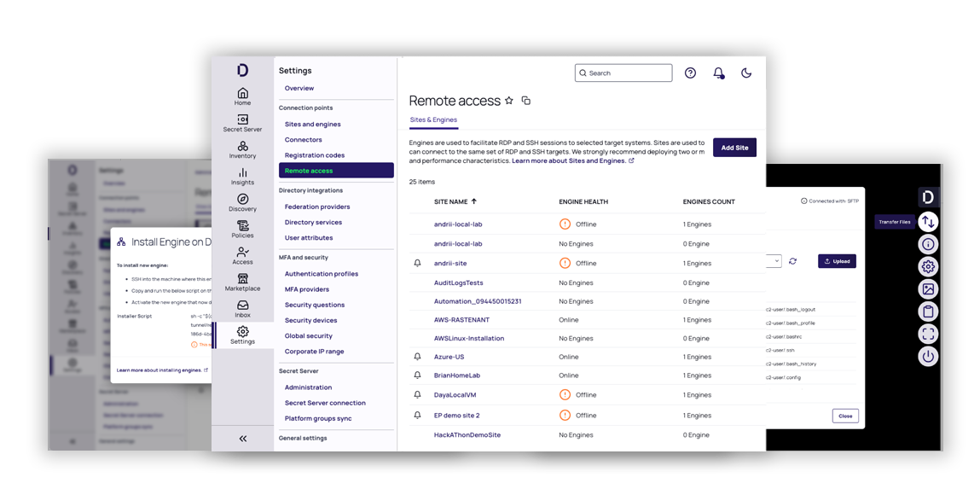This screenshot has height=489, width=980.
Task: Open Overview in the Settings menu
Action: coord(299,88)
